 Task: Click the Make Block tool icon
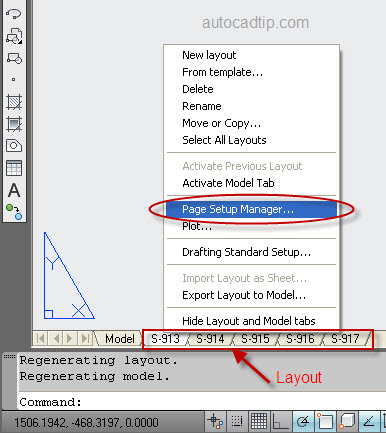point(14,58)
